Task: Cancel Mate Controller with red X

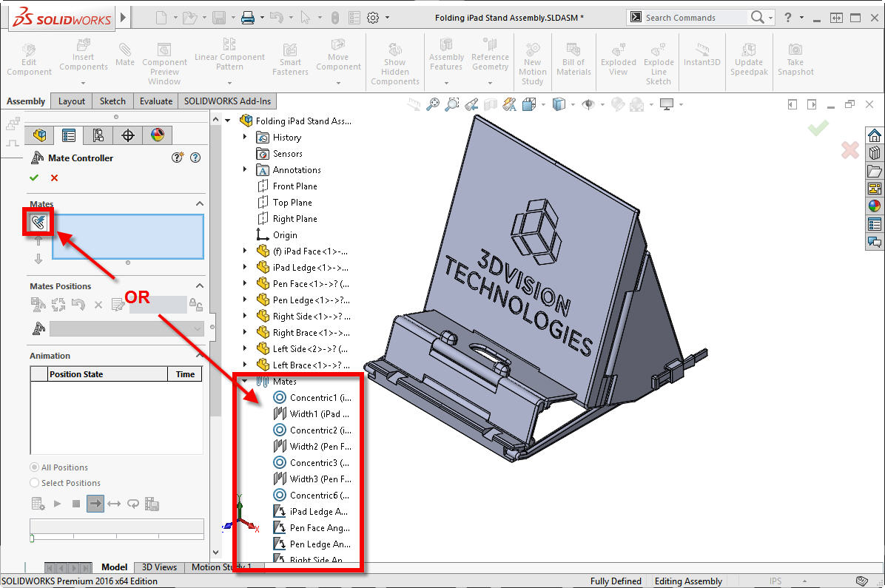Action: point(54,178)
